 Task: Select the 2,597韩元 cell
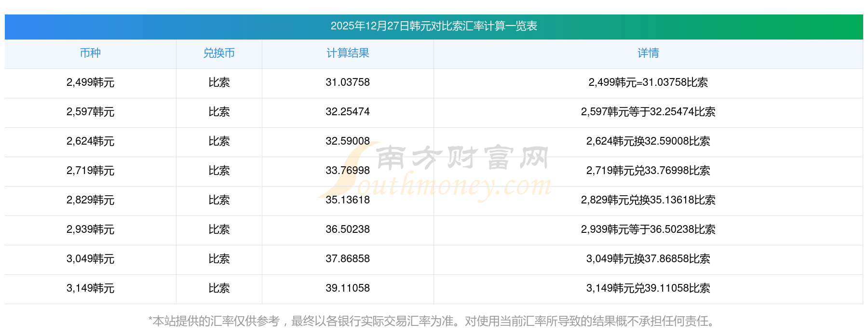click(x=90, y=112)
